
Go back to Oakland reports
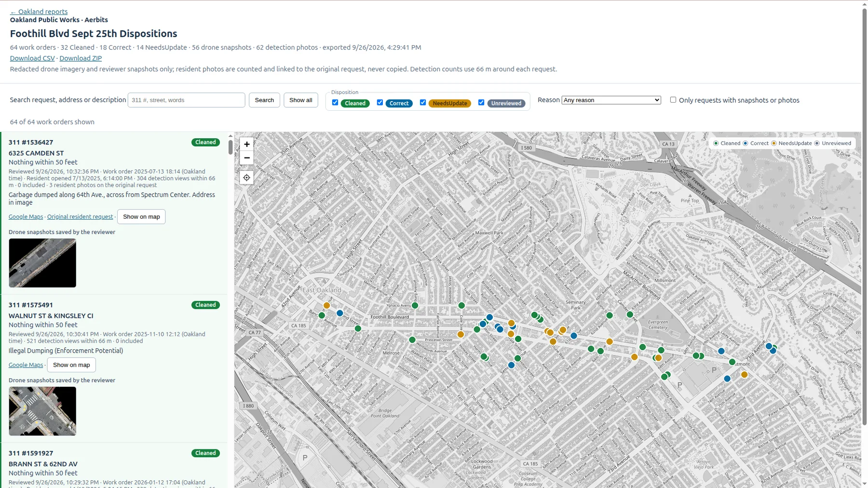click(x=39, y=12)
